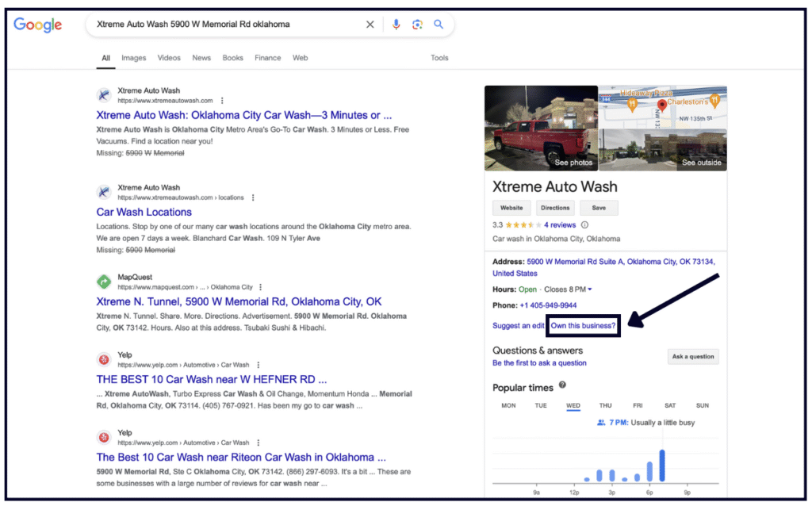The height and width of the screenshot is (506, 812).
Task: Open the 4 reviews link
Action: [560, 225]
